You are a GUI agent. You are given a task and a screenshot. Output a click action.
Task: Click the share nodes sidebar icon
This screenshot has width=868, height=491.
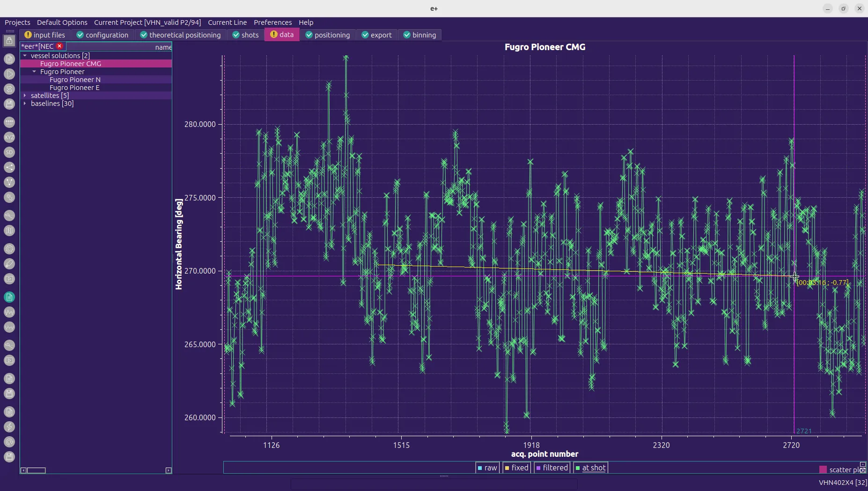tap(9, 167)
